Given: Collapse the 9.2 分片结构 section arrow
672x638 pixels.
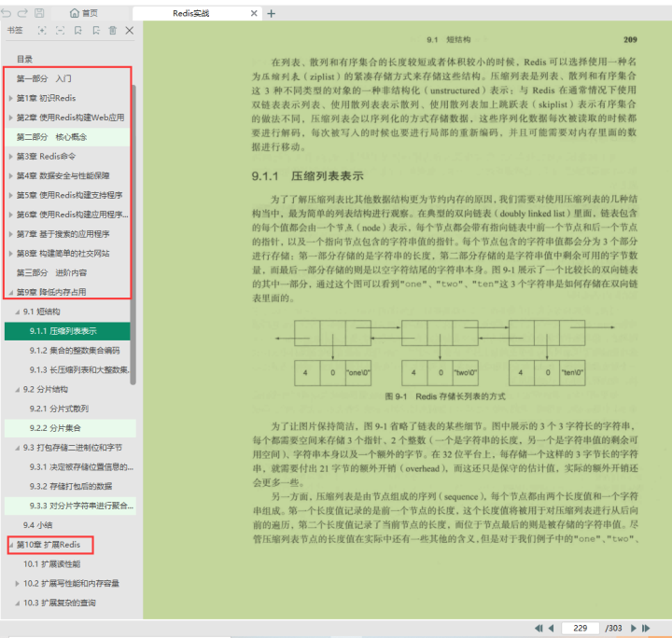Looking at the screenshot, I should 18,390.
